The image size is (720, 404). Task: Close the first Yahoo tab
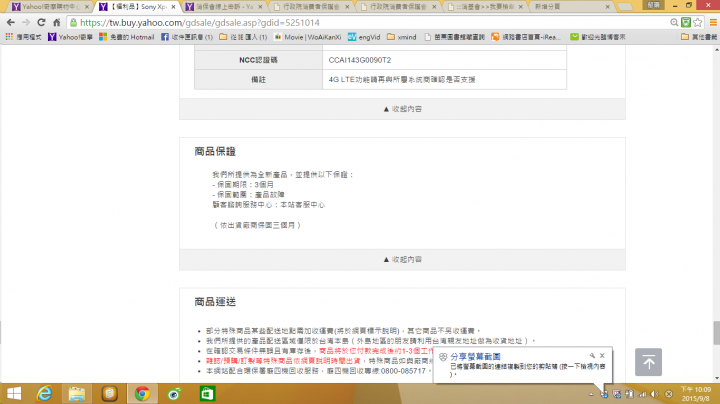pos(86,7)
